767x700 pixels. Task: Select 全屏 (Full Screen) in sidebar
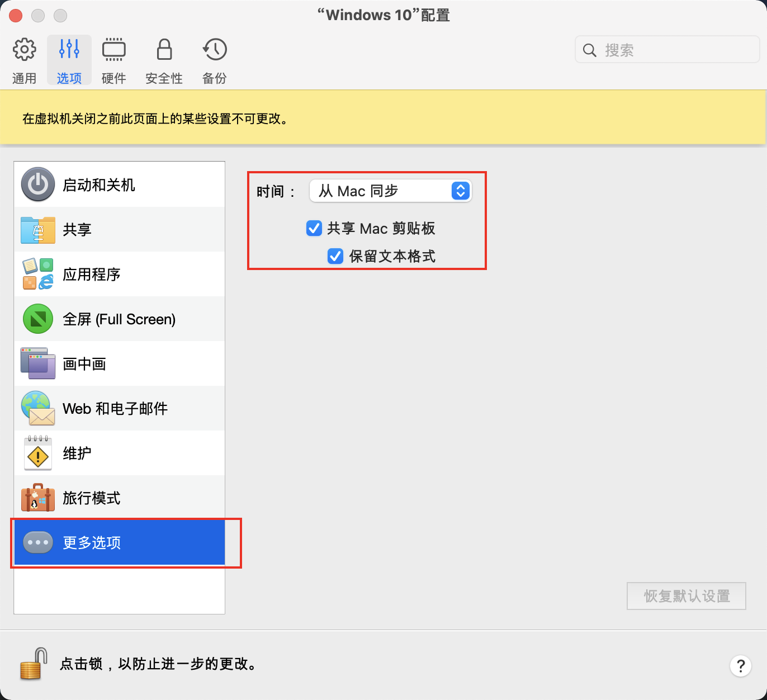point(120,319)
